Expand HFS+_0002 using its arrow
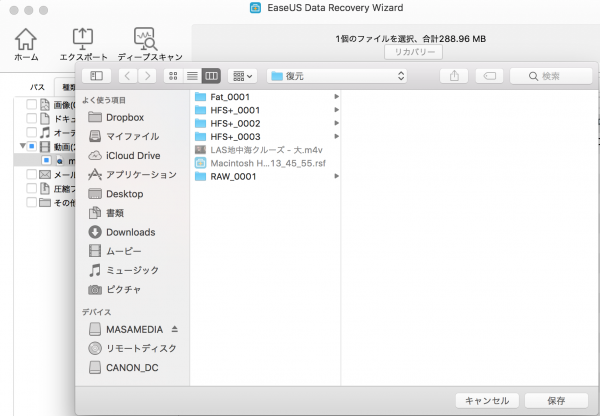 [336, 123]
